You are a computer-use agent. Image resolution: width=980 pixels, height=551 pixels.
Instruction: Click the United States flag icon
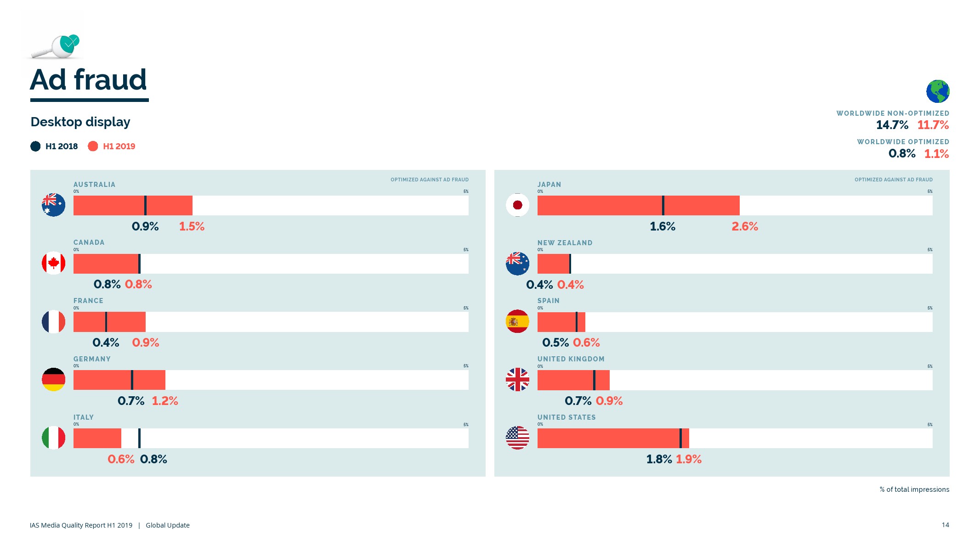[x=517, y=438]
